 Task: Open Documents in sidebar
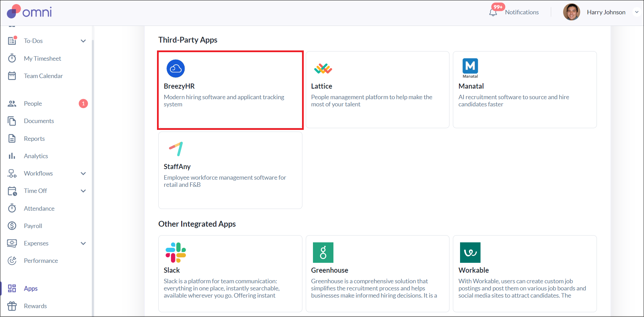point(39,121)
